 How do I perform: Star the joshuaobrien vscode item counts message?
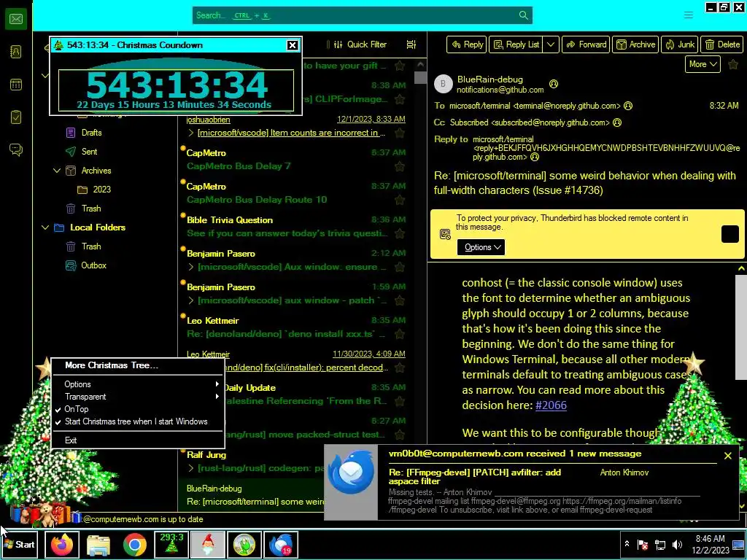tap(400, 133)
